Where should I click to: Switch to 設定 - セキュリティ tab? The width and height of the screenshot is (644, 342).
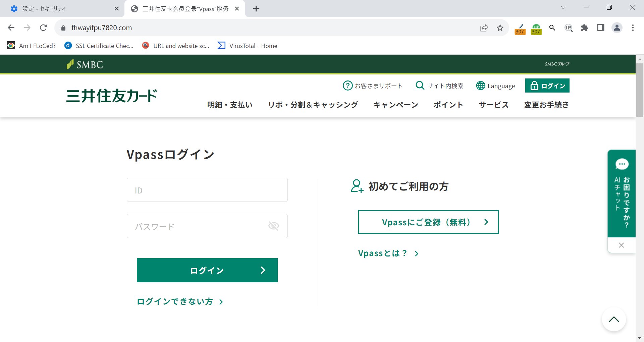tap(62, 9)
